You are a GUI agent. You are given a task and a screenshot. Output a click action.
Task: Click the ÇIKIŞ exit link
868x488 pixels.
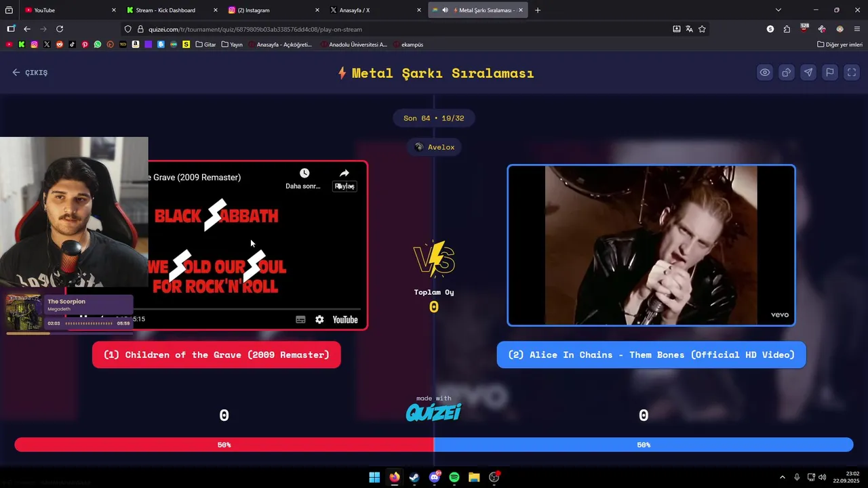click(x=30, y=73)
